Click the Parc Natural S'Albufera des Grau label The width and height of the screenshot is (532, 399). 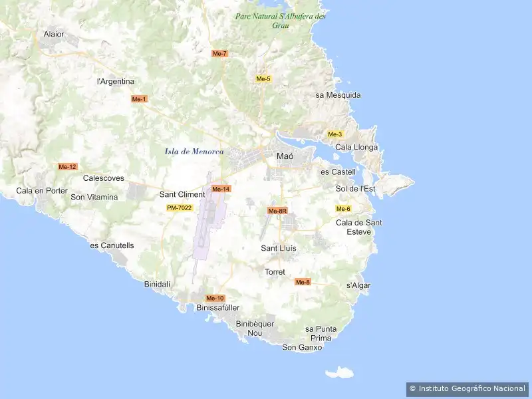280,21
